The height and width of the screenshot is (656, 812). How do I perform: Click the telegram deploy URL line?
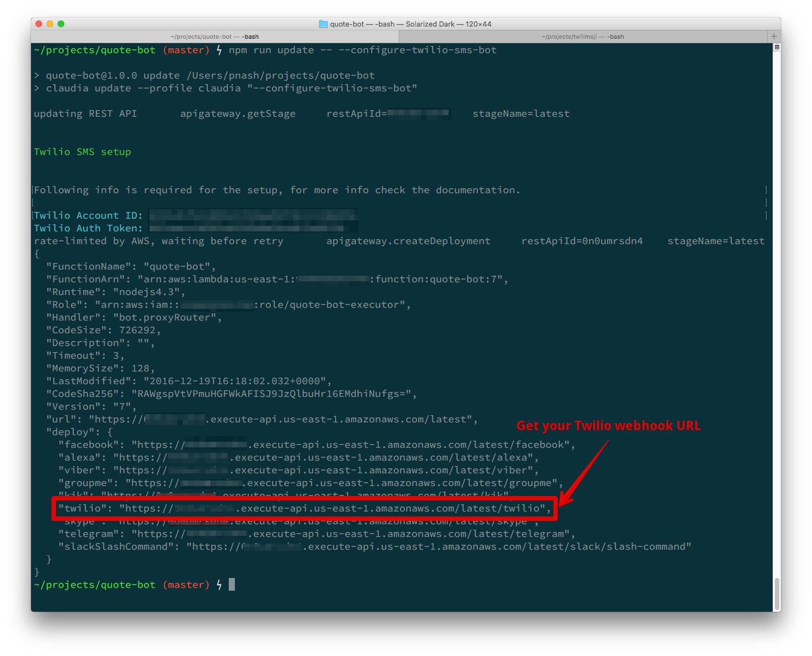(x=317, y=534)
